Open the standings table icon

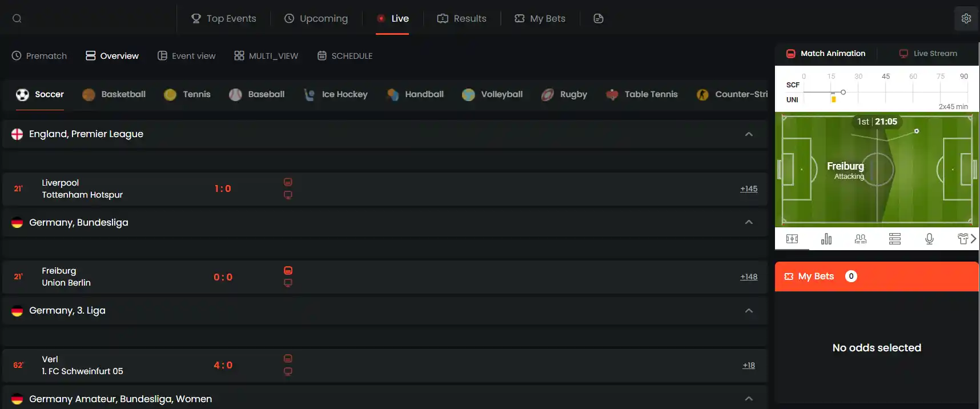(895, 239)
